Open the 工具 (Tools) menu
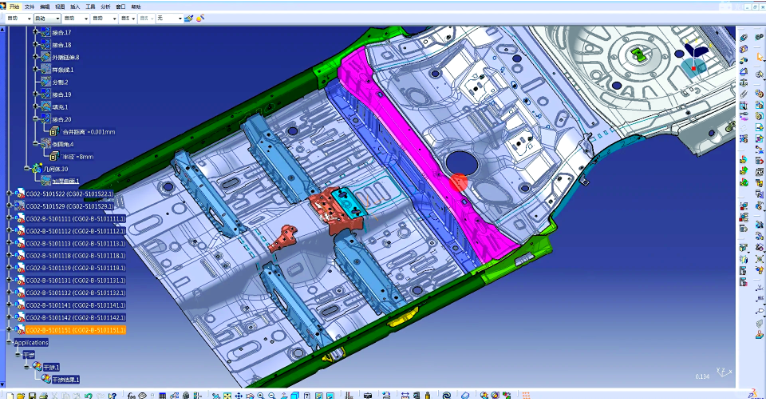This screenshot has width=766, height=399. point(90,7)
